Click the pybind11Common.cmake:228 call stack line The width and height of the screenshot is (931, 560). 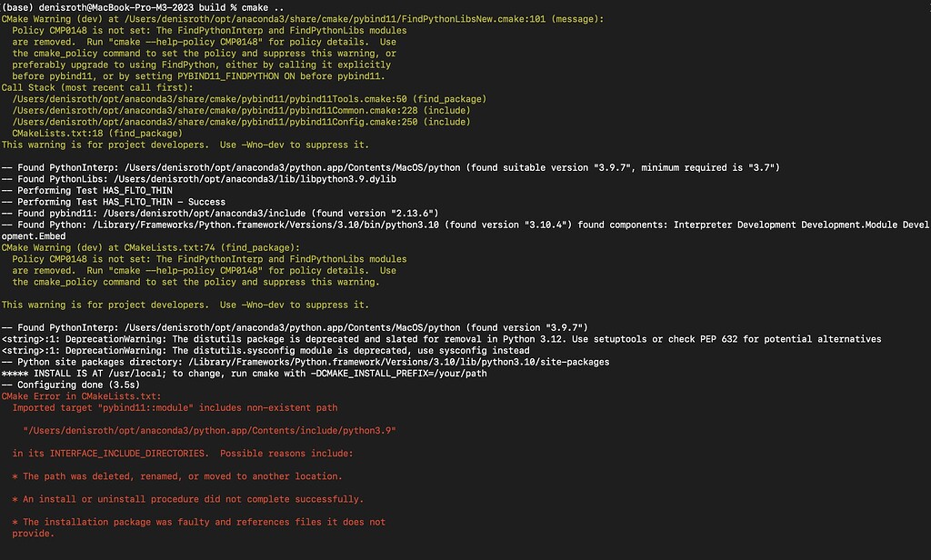pos(241,111)
